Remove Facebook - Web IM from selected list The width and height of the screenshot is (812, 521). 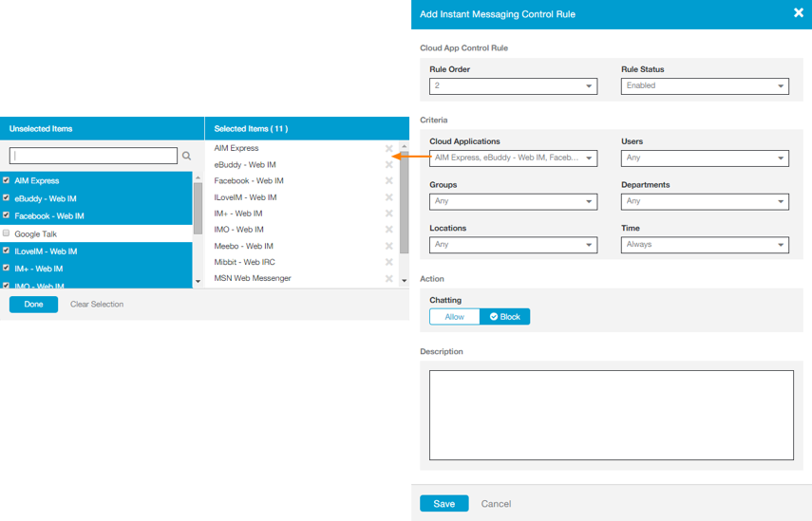point(388,181)
